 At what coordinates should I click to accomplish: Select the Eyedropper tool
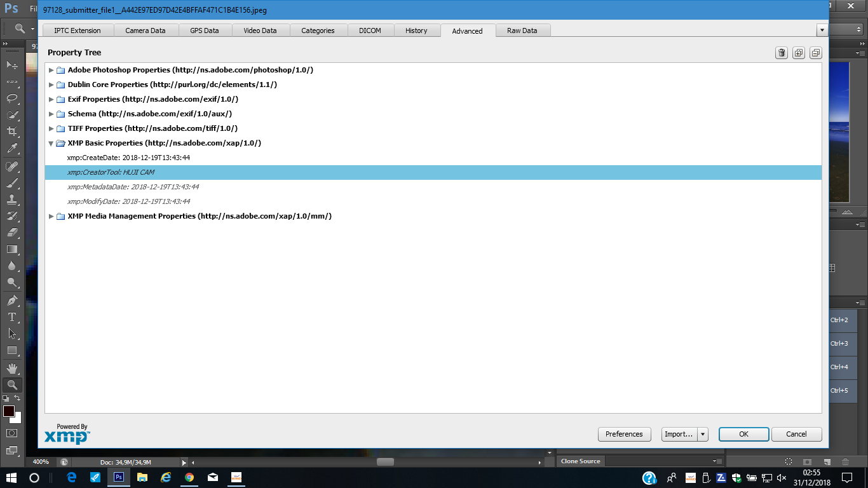(x=12, y=149)
